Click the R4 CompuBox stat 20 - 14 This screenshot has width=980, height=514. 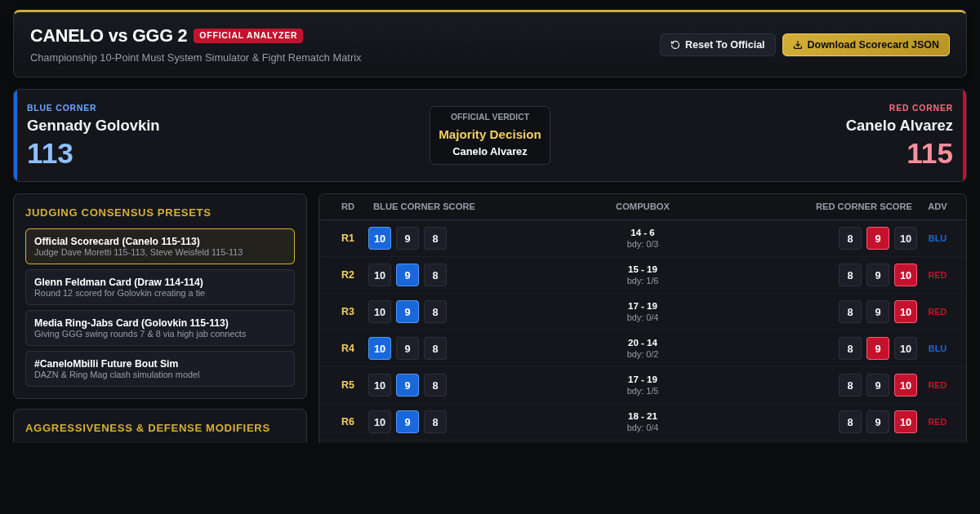pyautogui.click(x=643, y=343)
